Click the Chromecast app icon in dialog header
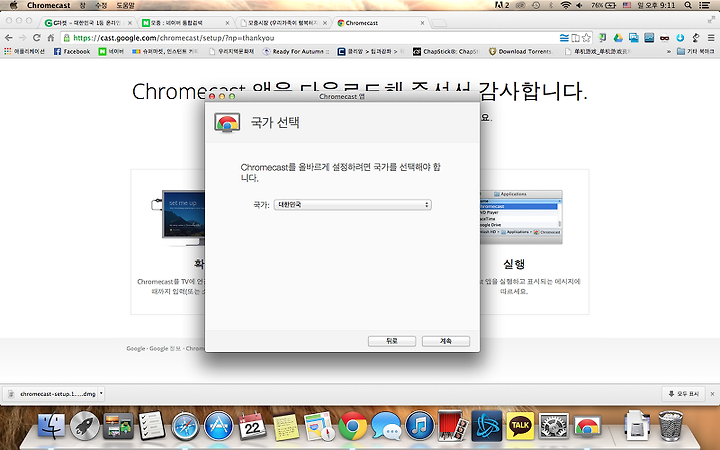Viewport: 720px width, 450px height. (x=227, y=123)
